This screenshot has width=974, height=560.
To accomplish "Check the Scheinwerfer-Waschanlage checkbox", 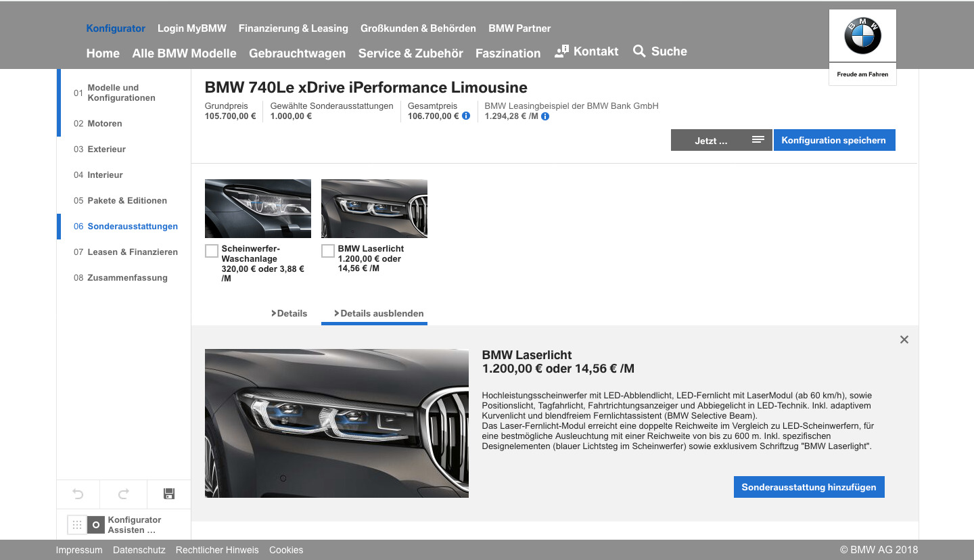I will coord(212,251).
